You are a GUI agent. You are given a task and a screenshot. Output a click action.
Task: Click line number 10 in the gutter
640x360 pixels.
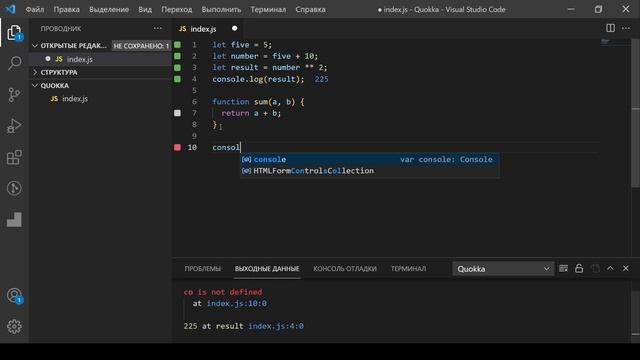point(192,147)
